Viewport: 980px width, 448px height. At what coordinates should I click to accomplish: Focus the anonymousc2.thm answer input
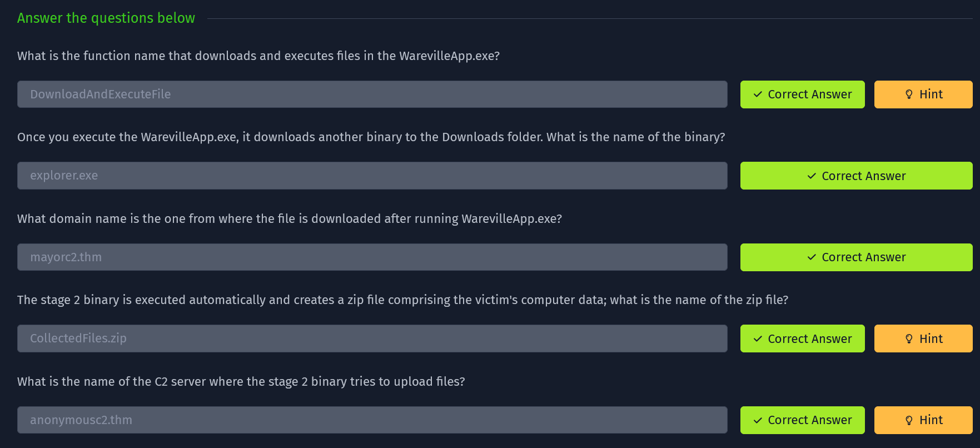click(372, 420)
